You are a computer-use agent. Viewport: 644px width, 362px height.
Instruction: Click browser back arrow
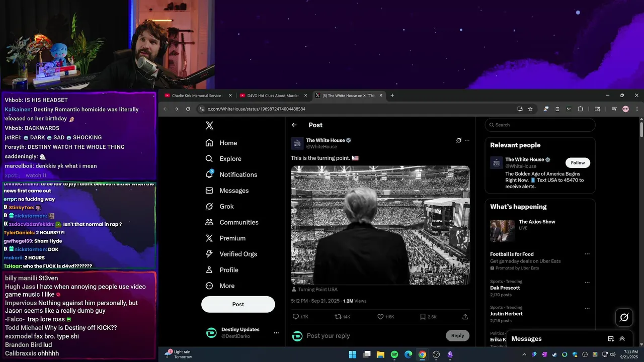pyautogui.click(x=165, y=109)
